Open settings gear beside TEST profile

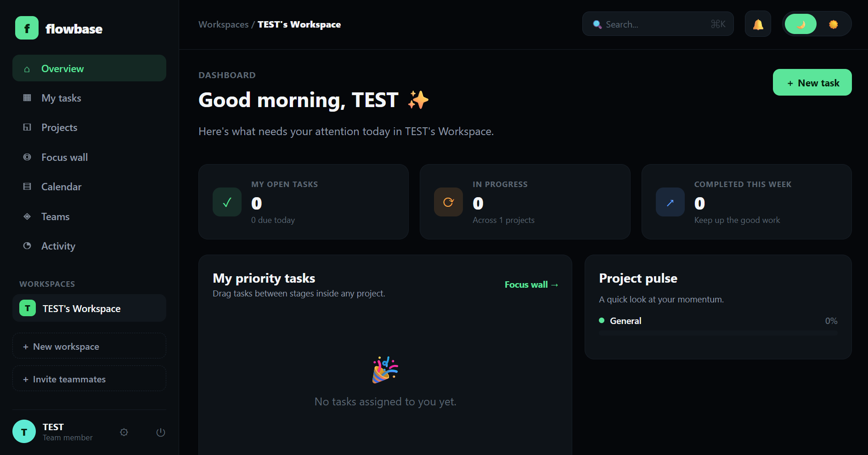(124, 432)
